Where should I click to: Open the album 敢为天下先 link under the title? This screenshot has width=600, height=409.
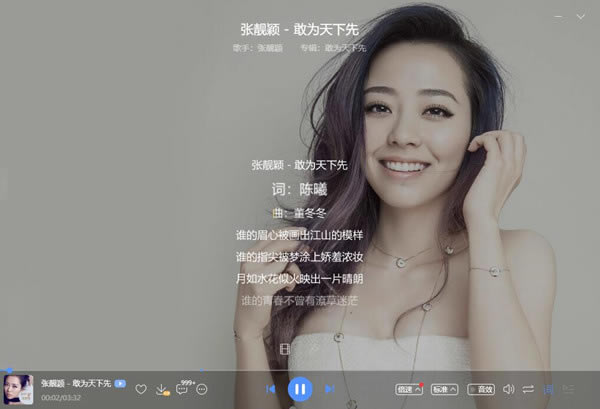point(345,48)
